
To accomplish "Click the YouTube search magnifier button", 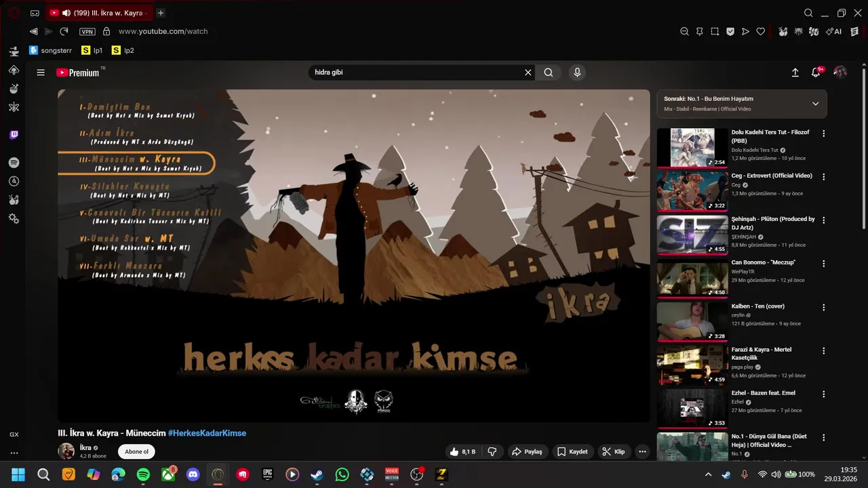I will (x=549, y=73).
